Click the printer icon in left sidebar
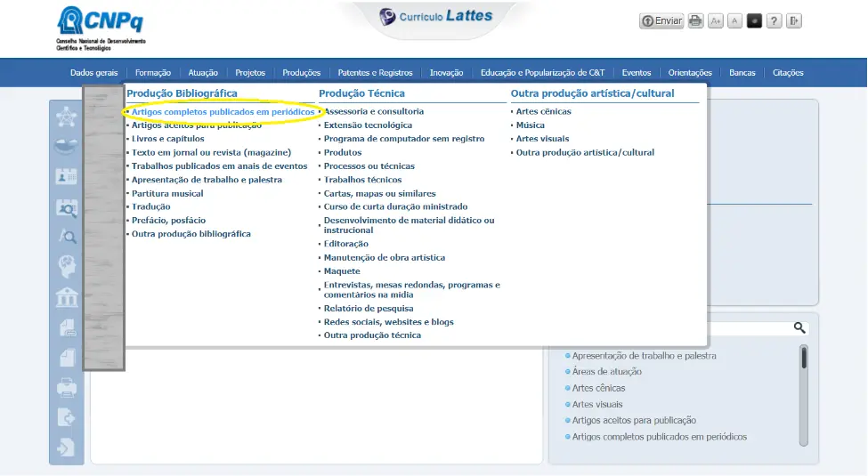This screenshot has width=868, height=476. click(x=67, y=387)
